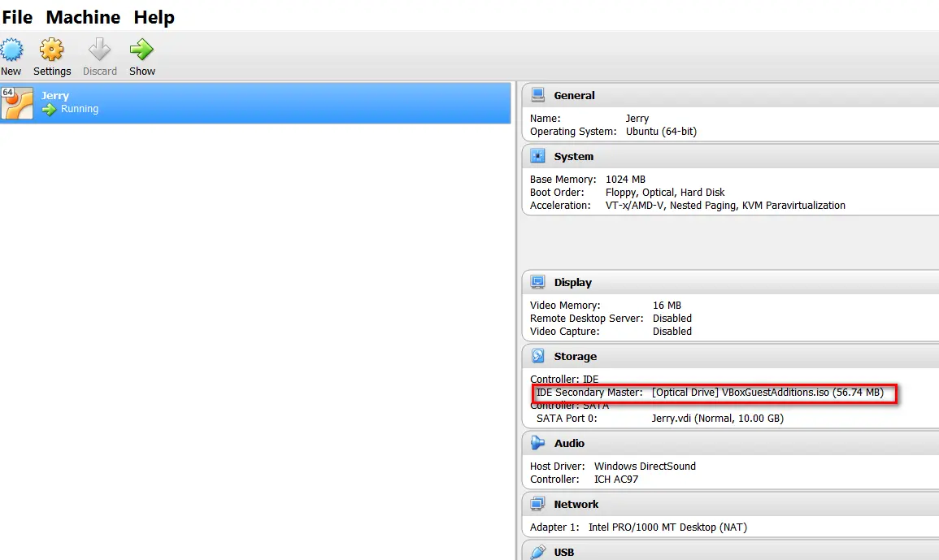Image resolution: width=939 pixels, height=560 pixels.
Task: Click the Jerry VM Ubuntu icon
Action: pos(17,103)
